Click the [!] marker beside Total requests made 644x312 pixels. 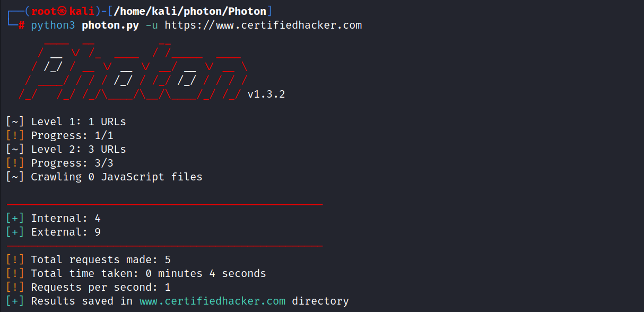[x=15, y=259]
